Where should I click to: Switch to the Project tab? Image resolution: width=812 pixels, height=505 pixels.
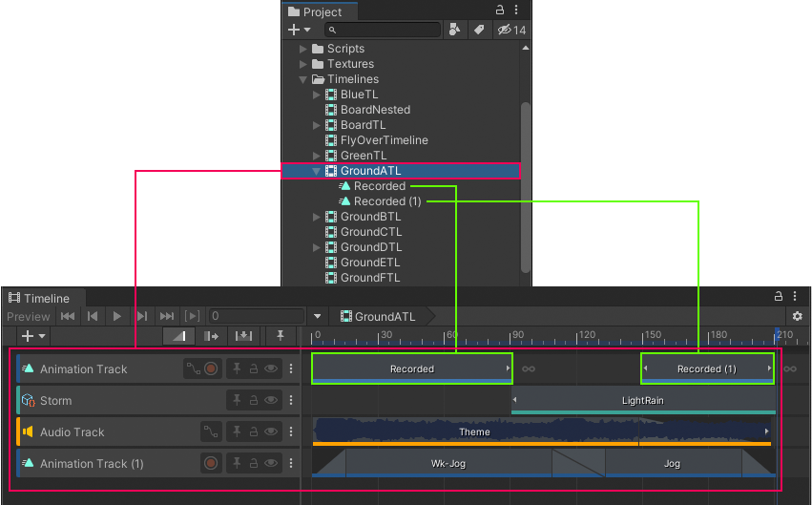tap(321, 11)
